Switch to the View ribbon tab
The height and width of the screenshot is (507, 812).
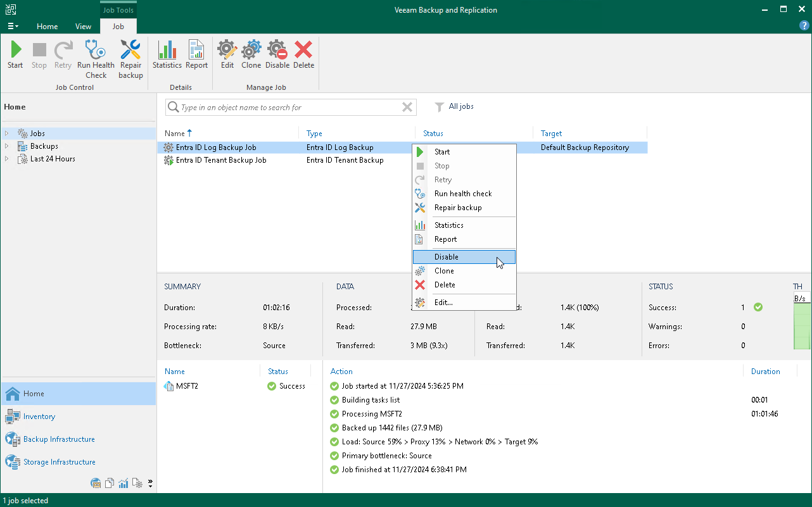click(83, 27)
